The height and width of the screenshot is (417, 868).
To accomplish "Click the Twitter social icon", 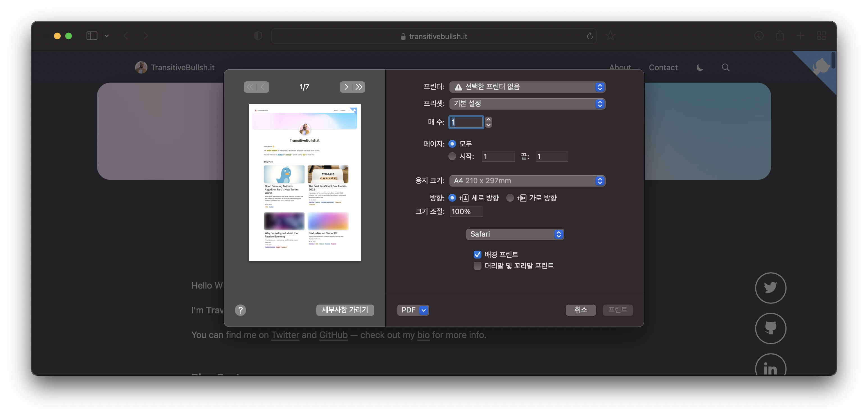I will pos(771,288).
